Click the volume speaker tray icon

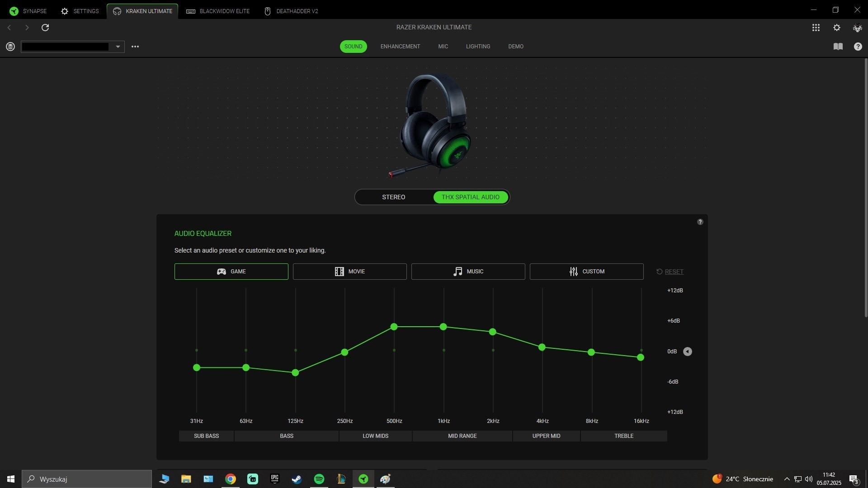tap(809, 479)
